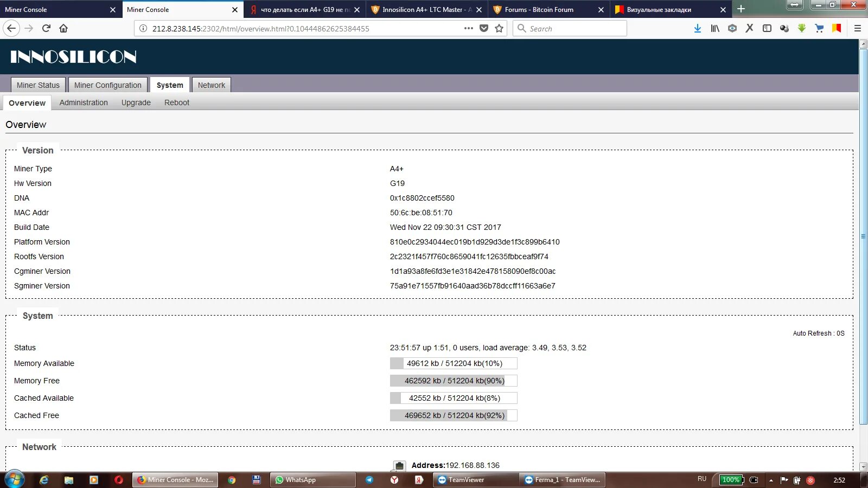The image size is (868, 488).
Task: Click the Memory Available usage bar
Action: (x=454, y=363)
